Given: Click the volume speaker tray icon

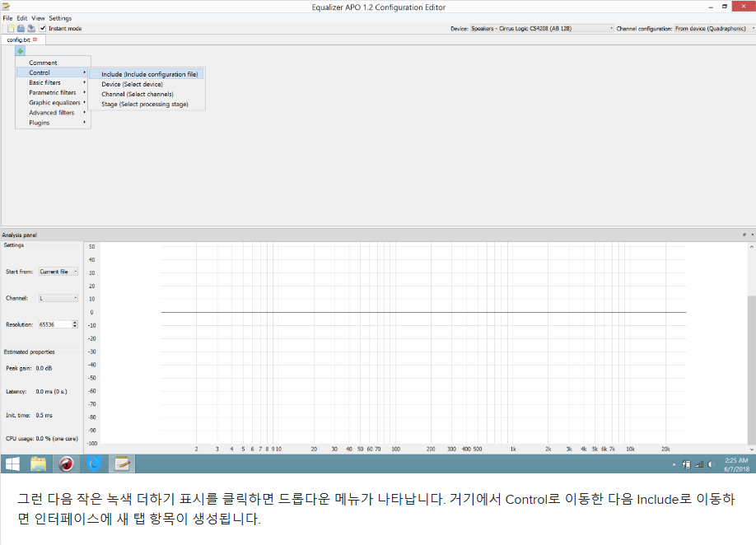Looking at the screenshot, I should click(712, 464).
